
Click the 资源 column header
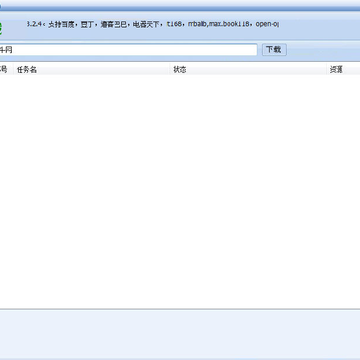tap(343, 70)
